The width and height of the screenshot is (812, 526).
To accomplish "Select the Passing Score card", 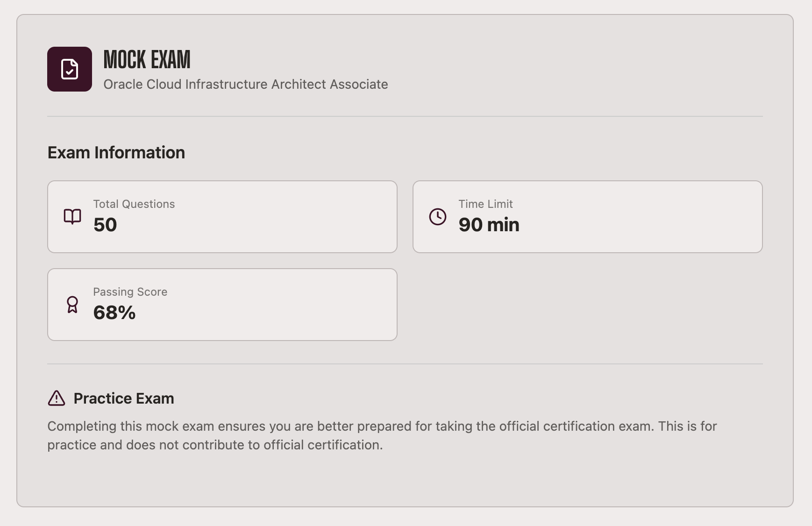I will (x=222, y=304).
